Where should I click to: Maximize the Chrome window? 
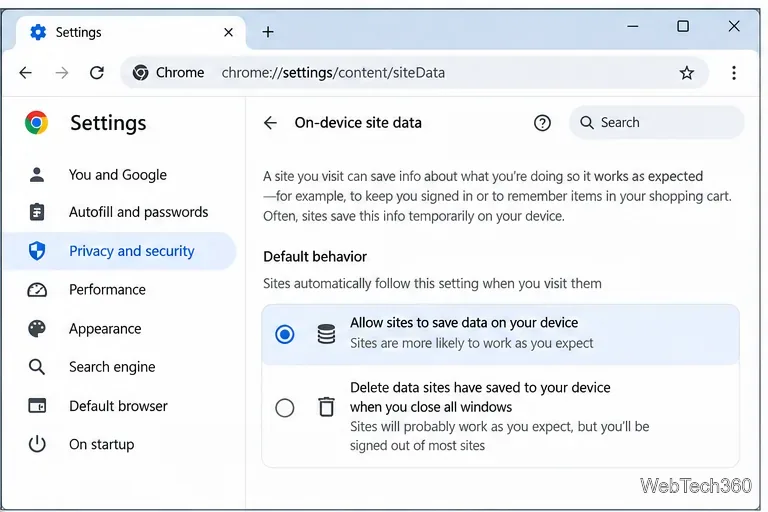(x=683, y=26)
